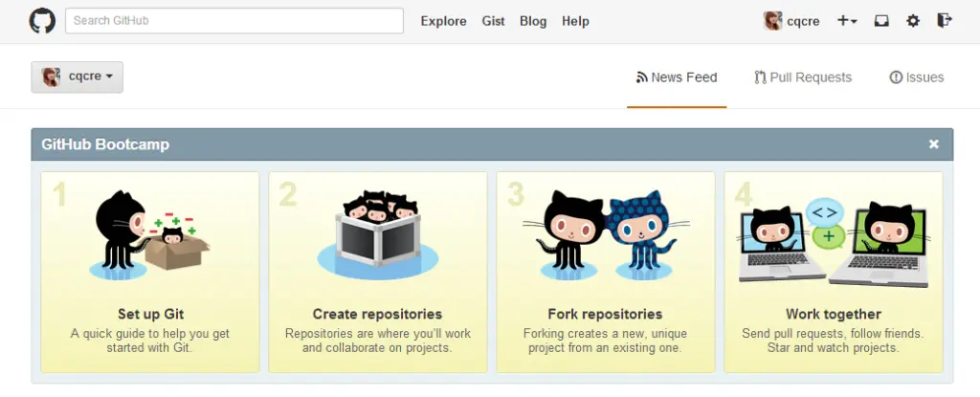
Task: Click the Work together laptops illustration
Action: pyautogui.click(x=834, y=243)
